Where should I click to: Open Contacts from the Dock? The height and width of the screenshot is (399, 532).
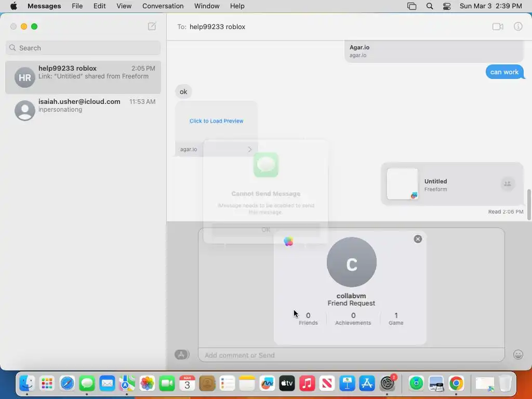(x=207, y=383)
